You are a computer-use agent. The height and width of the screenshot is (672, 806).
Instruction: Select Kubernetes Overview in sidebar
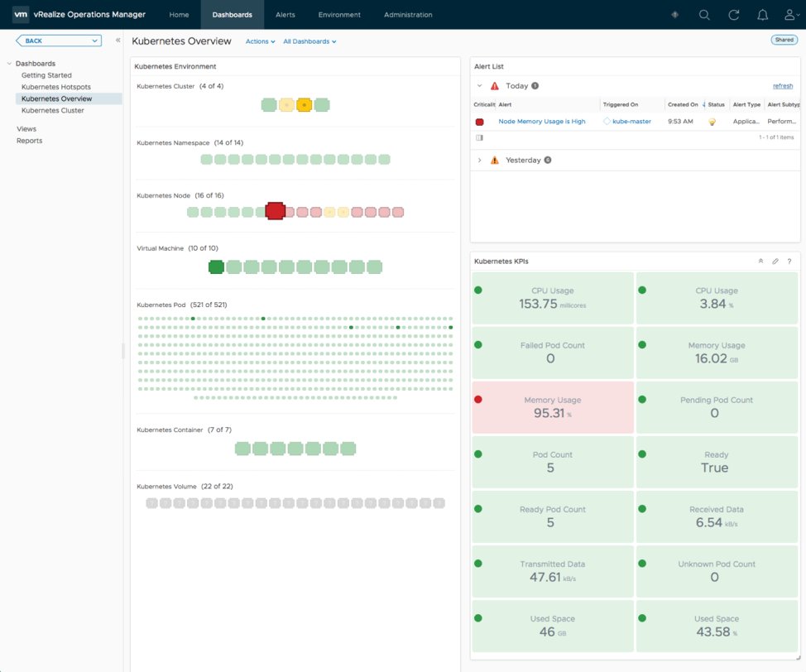pos(69,98)
